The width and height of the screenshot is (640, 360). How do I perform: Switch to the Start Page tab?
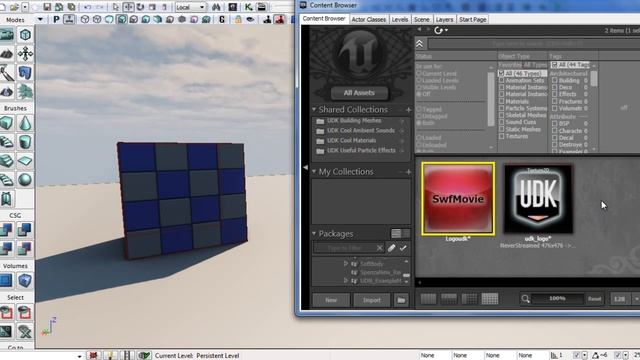(473, 20)
